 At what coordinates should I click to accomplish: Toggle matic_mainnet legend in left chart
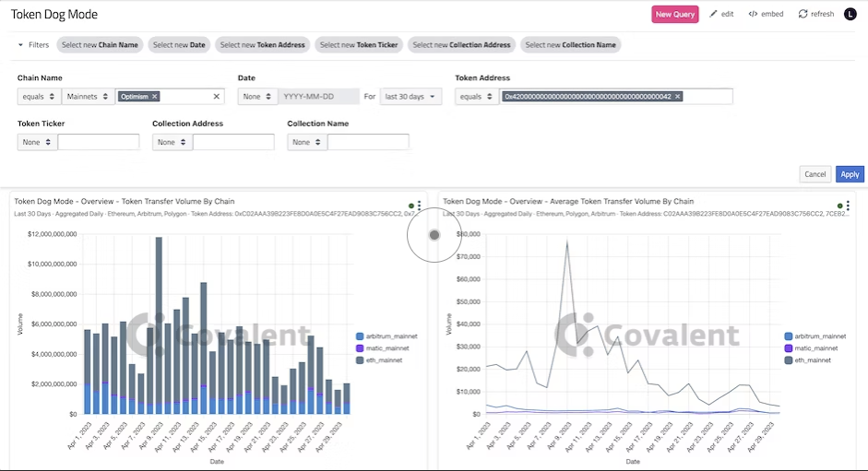pos(383,348)
